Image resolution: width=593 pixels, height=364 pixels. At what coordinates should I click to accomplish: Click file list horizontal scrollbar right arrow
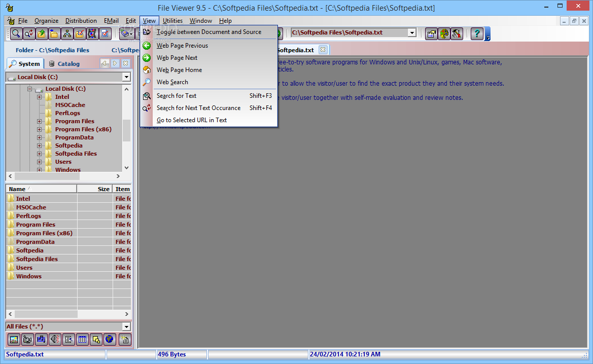click(x=127, y=314)
